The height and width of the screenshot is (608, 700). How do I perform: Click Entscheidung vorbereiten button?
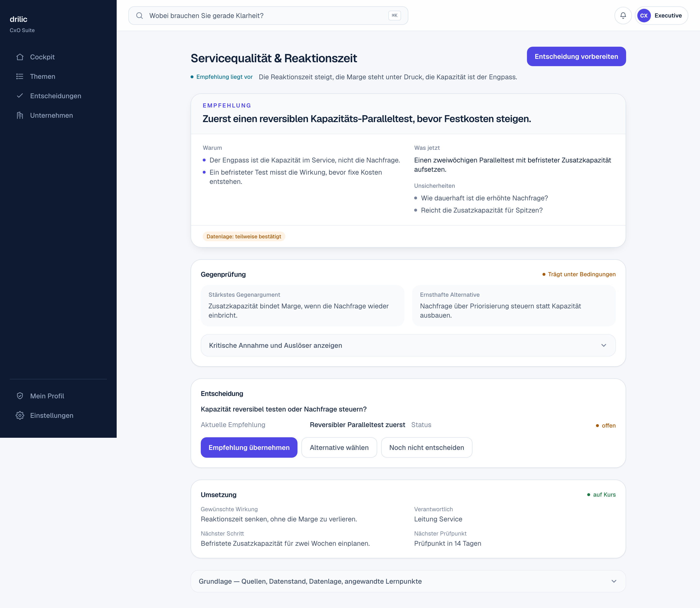576,56
